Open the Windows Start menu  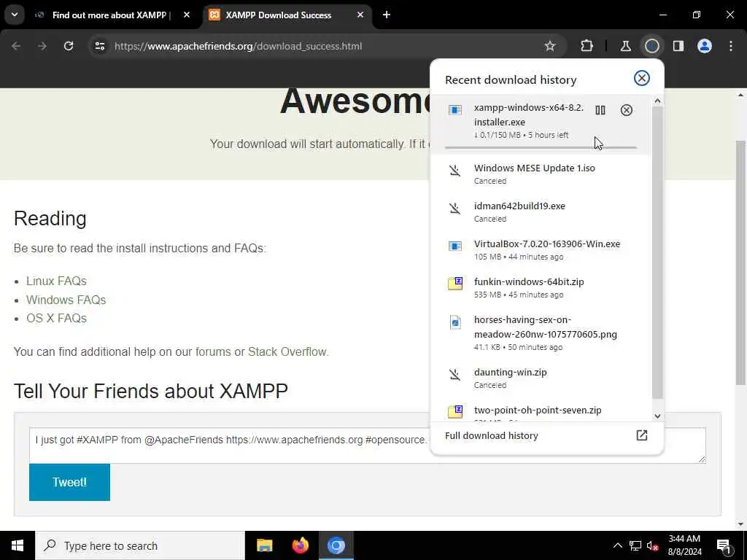(x=18, y=545)
